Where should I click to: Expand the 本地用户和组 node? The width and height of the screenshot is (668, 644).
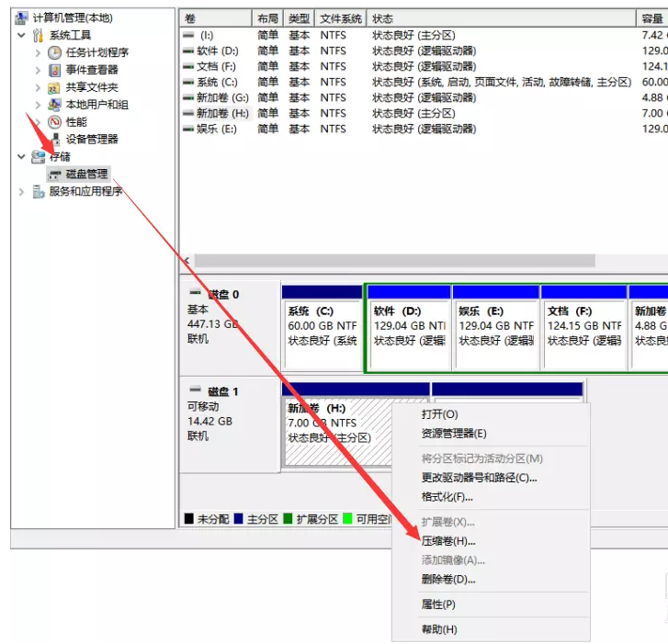[x=38, y=106]
